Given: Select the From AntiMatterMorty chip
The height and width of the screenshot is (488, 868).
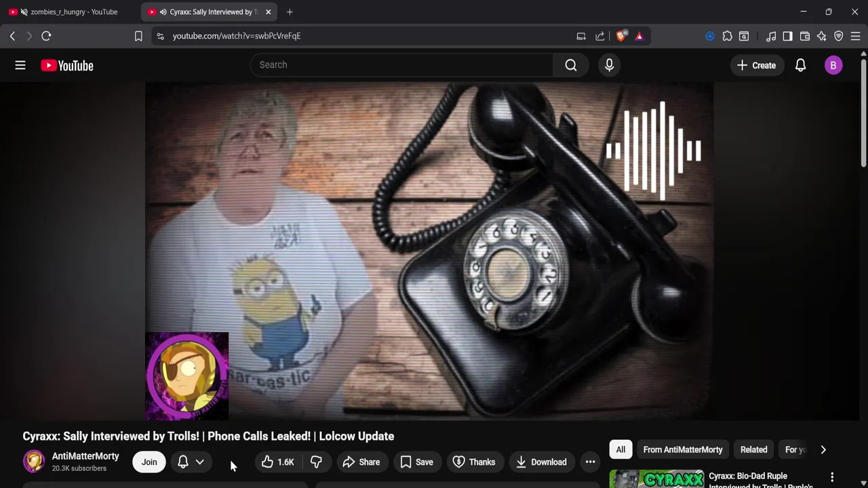Looking at the screenshot, I should click(683, 449).
